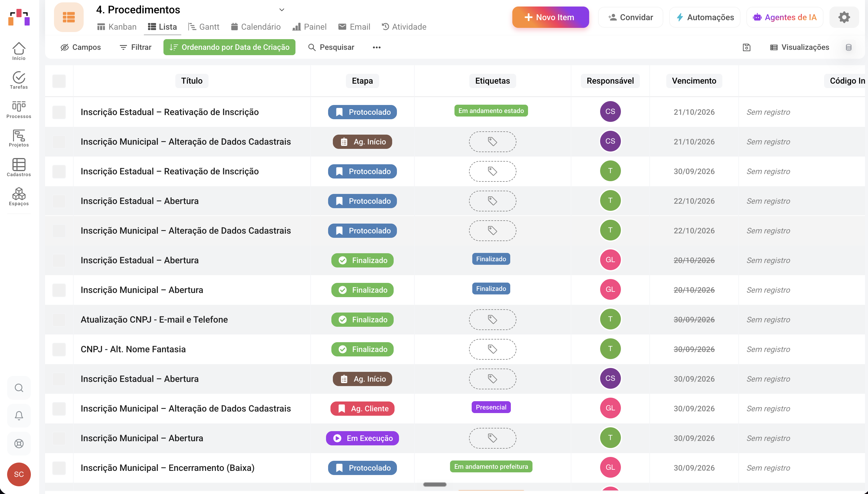Open Ordenando por Data de Criação sorting
Image resolution: width=868 pixels, height=494 pixels.
point(229,47)
